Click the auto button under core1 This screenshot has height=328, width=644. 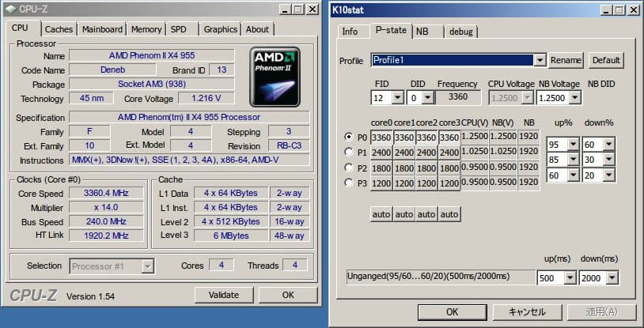[x=404, y=214]
